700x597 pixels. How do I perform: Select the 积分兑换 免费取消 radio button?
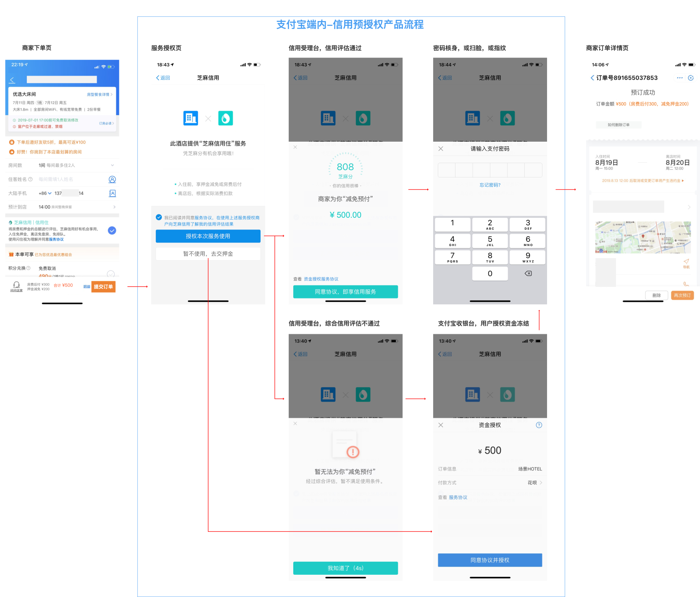click(x=111, y=273)
